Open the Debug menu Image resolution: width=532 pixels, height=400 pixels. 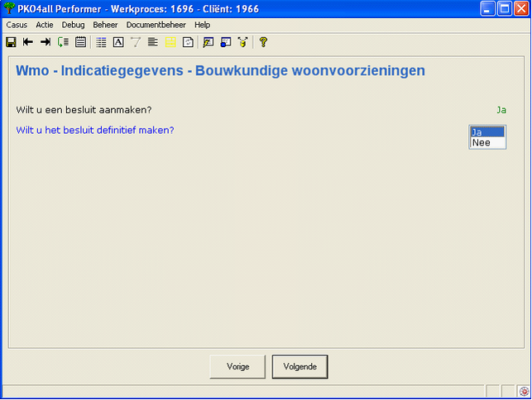[x=73, y=25]
